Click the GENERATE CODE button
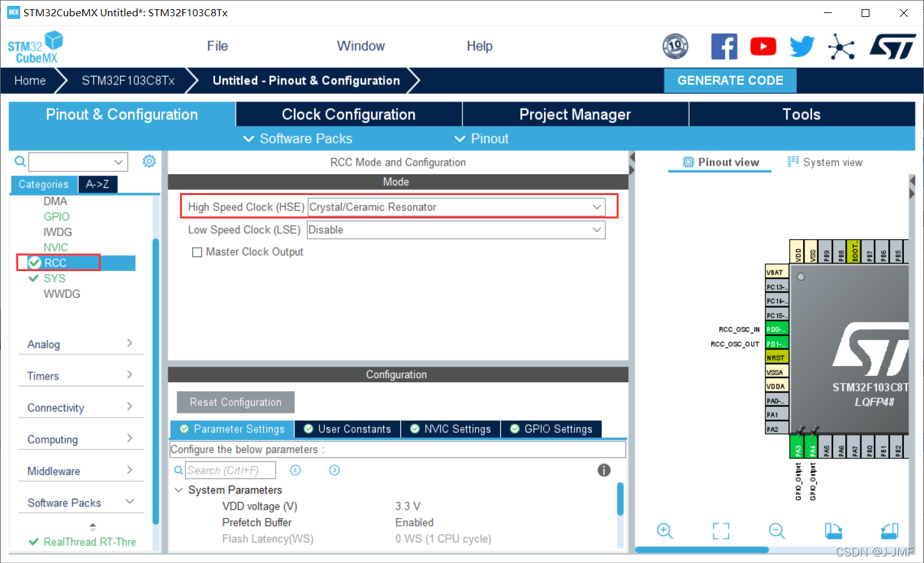Image resolution: width=924 pixels, height=563 pixels. [x=730, y=81]
